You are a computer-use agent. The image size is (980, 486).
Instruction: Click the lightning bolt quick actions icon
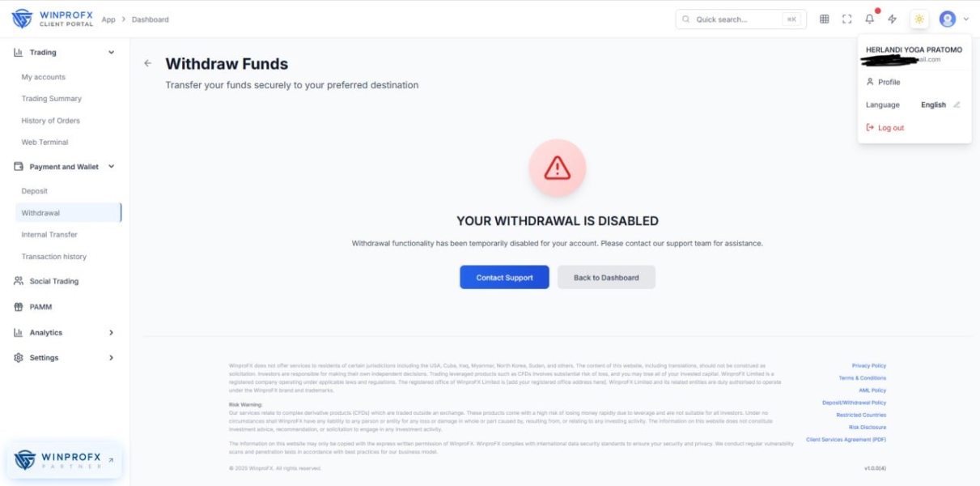[893, 19]
